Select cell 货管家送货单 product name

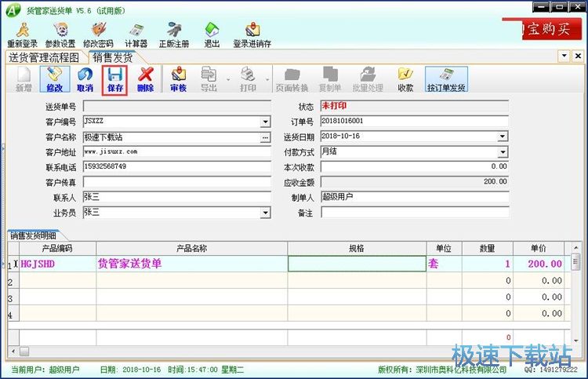pos(191,264)
